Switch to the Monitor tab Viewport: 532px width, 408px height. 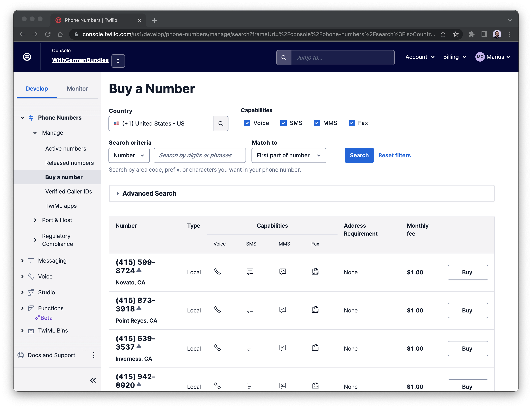click(77, 88)
